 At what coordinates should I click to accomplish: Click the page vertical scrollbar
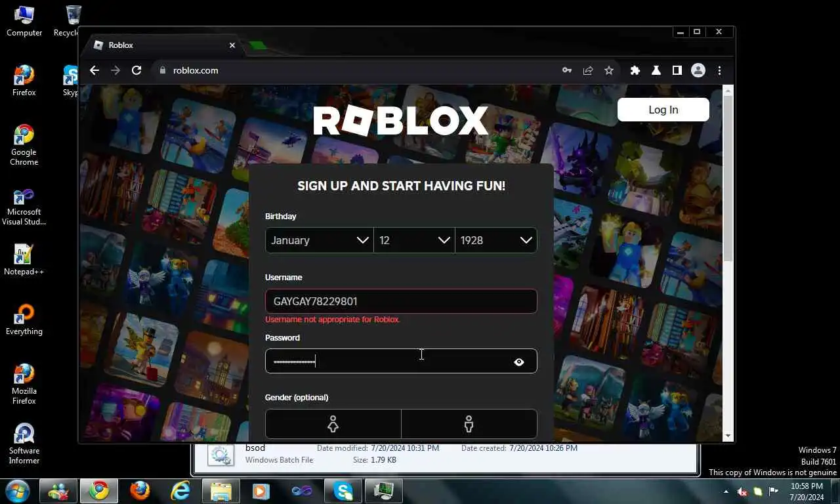(728, 178)
